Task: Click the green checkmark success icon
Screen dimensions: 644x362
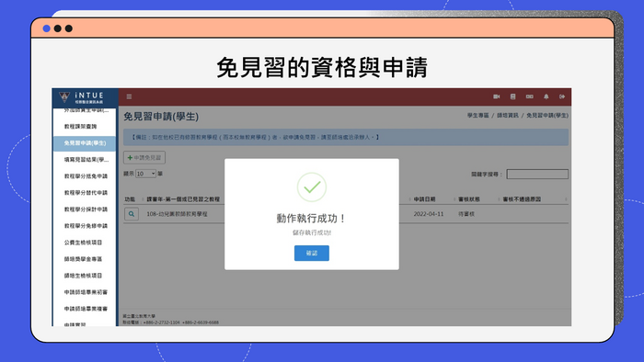Action: click(x=312, y=187)
